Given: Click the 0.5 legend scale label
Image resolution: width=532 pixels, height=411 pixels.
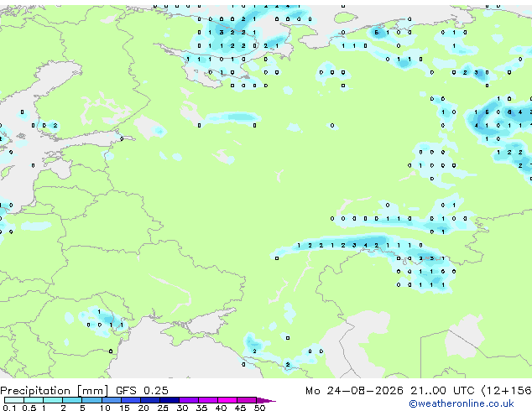Looking at the screenshot, I should 29,408.
